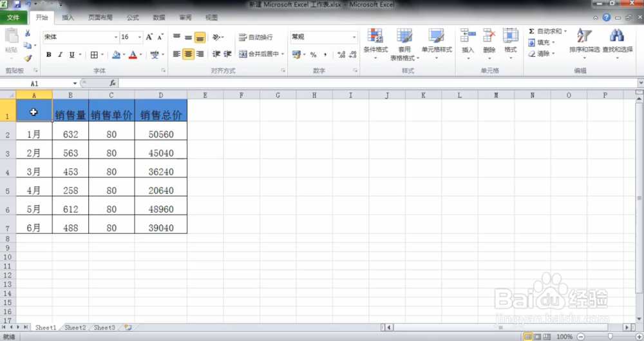The height and width of the screenshot is (341, 644).
Task: Toggle Italic formatting
Action: coord(60,54)
